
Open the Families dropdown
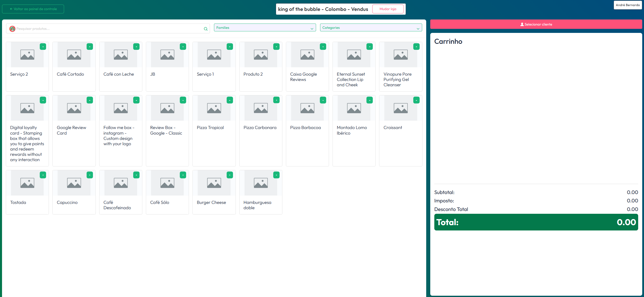tap(265, 28)
